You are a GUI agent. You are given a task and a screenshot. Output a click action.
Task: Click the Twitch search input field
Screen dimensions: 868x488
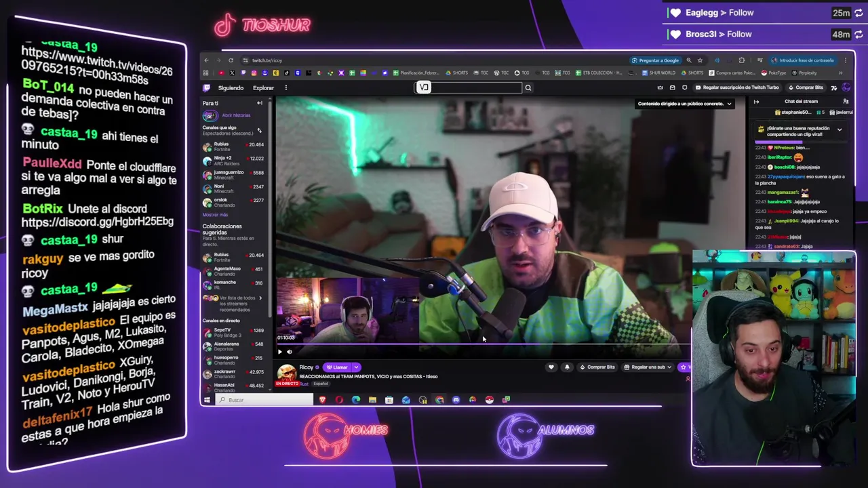coord(468,87)
